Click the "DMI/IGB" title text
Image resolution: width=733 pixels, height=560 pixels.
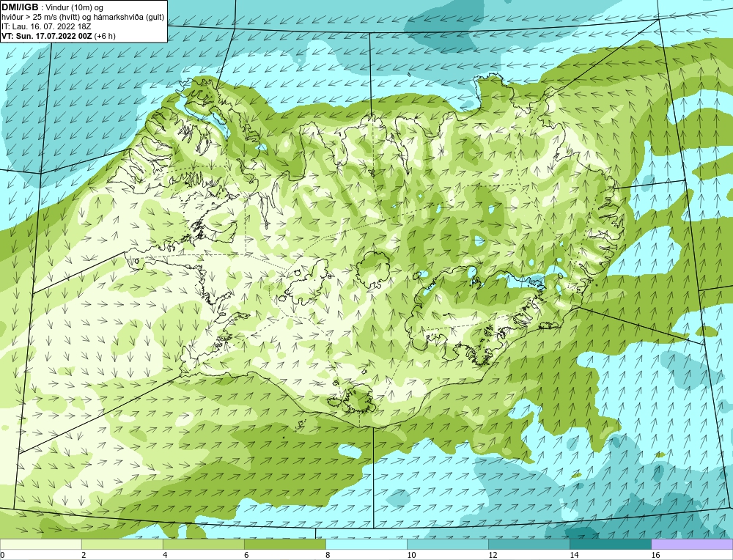(20, 7)
